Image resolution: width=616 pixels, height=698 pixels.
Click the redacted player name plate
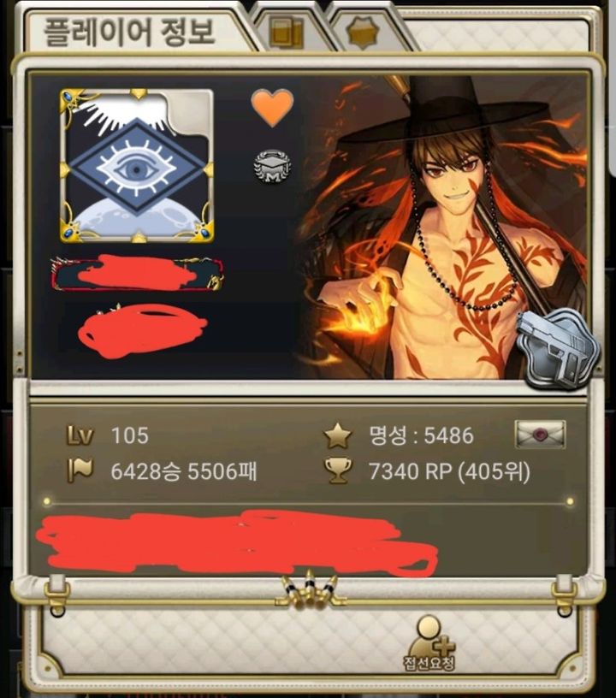(x=137, y=274)
